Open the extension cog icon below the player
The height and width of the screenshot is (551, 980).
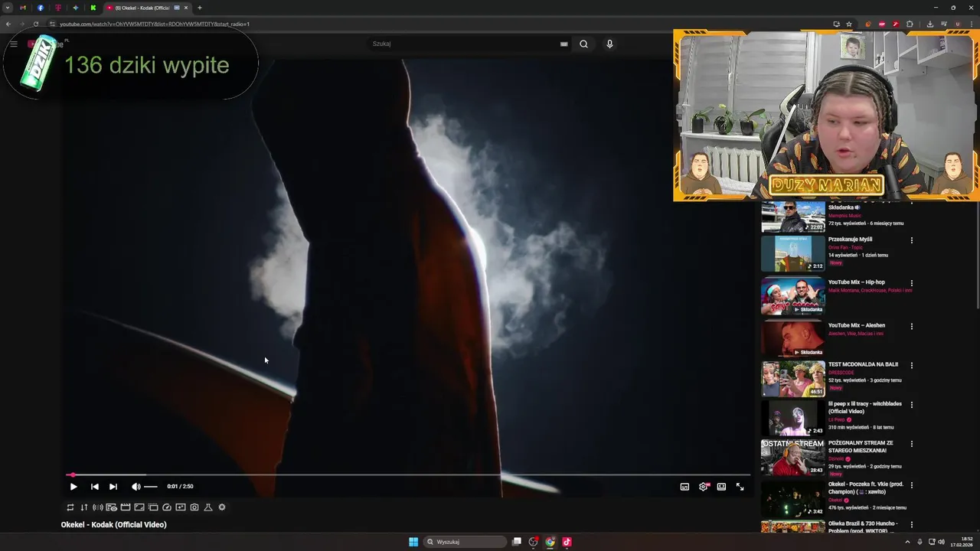(x=222, y=507)
